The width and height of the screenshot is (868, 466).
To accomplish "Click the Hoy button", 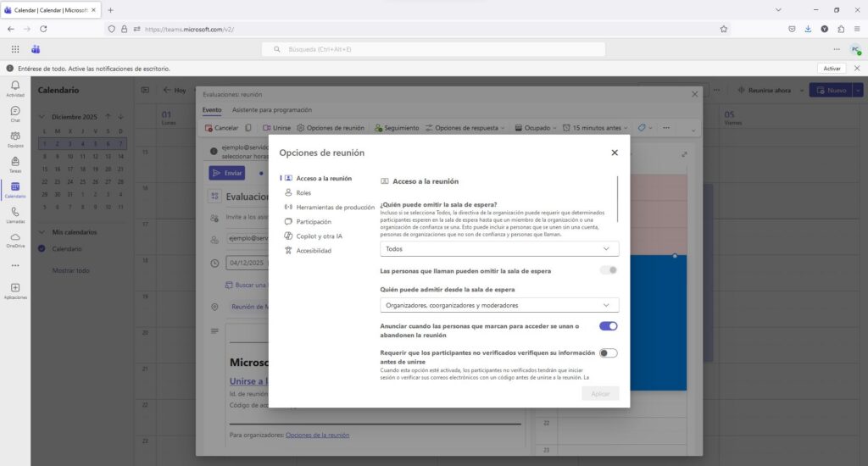I will click(175, 90).
